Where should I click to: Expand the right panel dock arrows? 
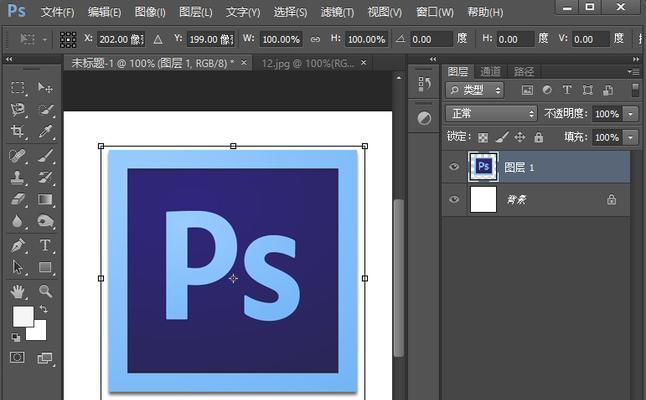click(x=636, y=59)
